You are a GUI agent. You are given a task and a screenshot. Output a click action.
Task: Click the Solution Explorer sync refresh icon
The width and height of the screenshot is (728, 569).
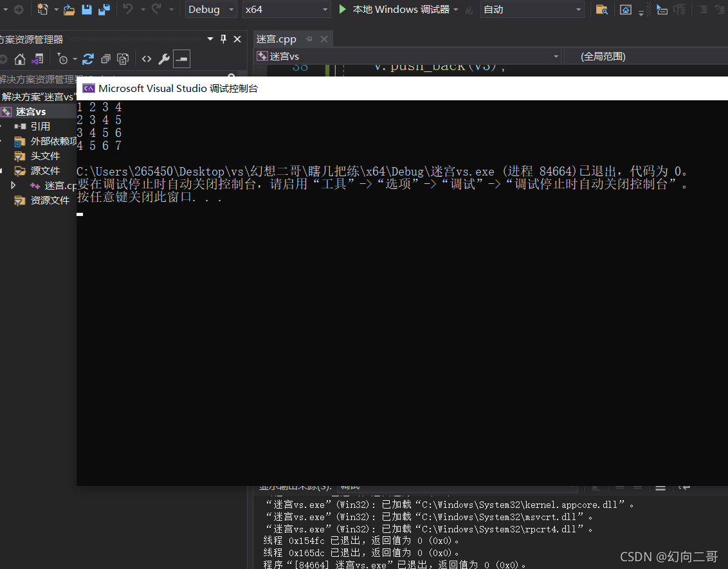87,59
